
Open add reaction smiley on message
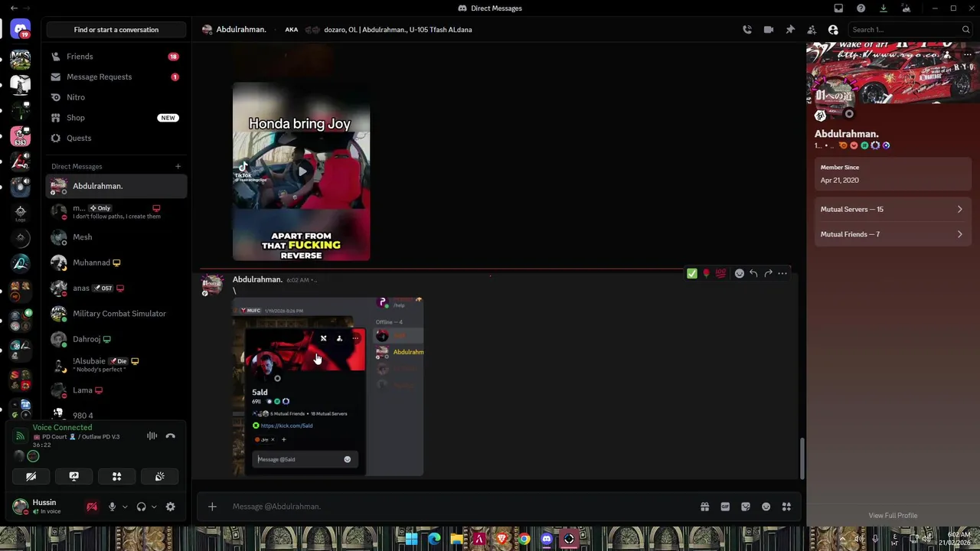click(x=739, y=273)
